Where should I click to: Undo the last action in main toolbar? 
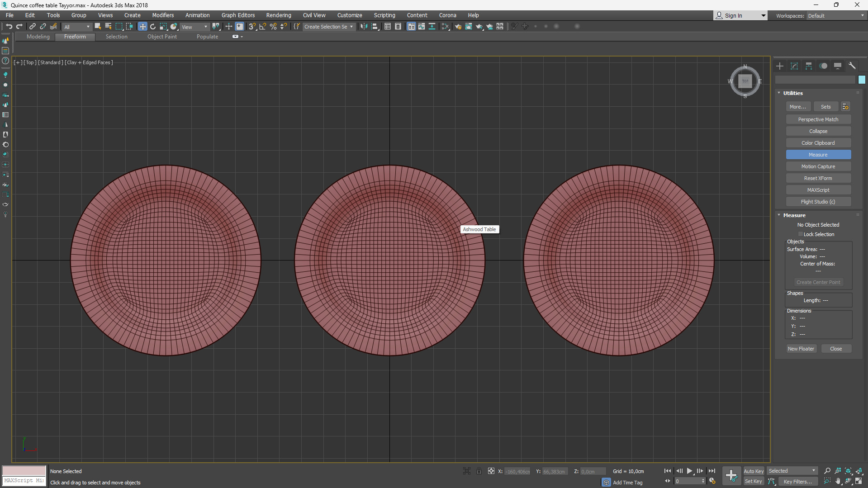pos(9,27)
